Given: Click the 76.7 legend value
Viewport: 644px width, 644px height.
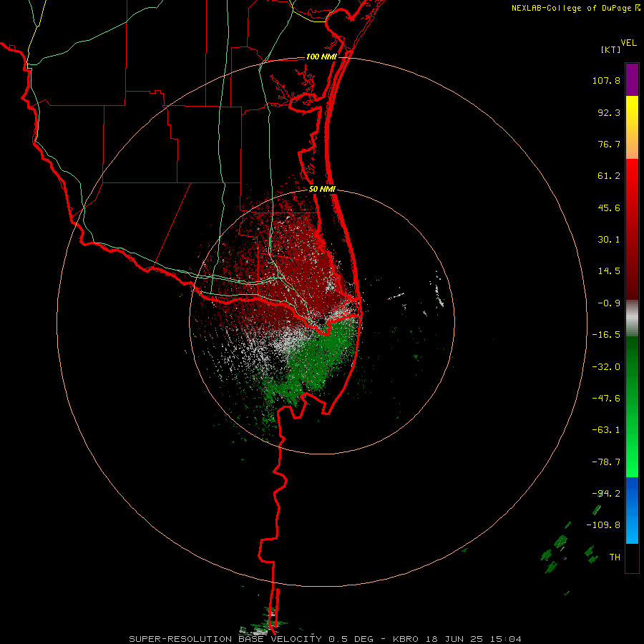Looking at the screenshot, I should click(609, 144).
